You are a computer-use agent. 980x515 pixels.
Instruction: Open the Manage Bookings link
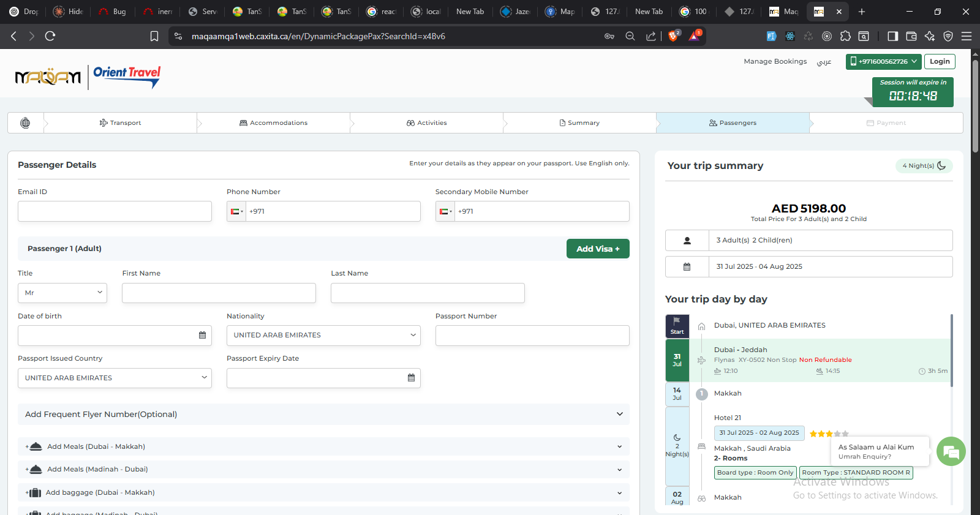point(775,61)
